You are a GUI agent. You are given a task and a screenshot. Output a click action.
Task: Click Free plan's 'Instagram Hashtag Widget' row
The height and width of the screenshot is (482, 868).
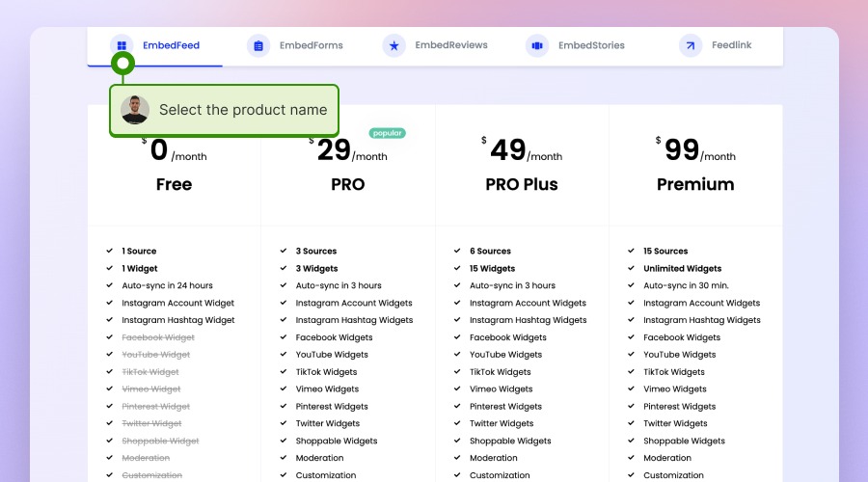click(x=171, y=320)
